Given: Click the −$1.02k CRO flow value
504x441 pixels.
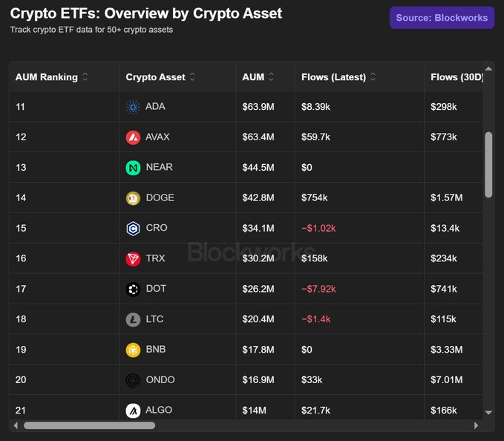Looking at the screenshot, I should pos(318,229).
